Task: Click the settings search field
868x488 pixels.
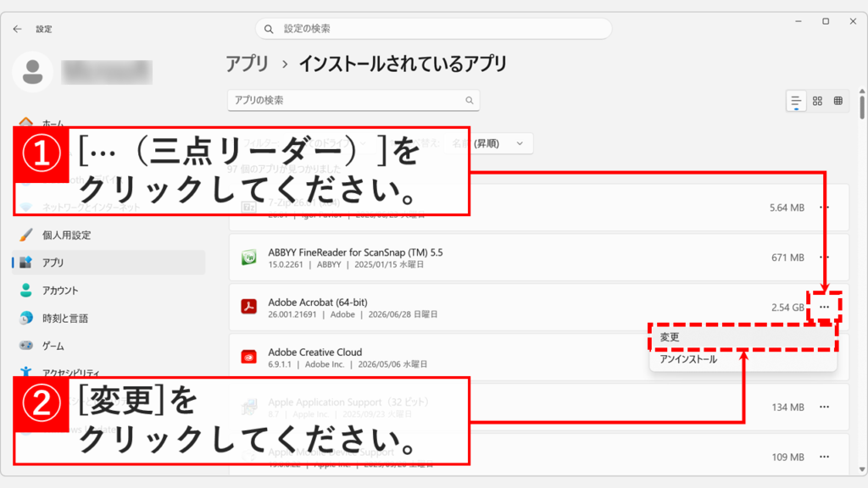Action: [x=433, y=29]
